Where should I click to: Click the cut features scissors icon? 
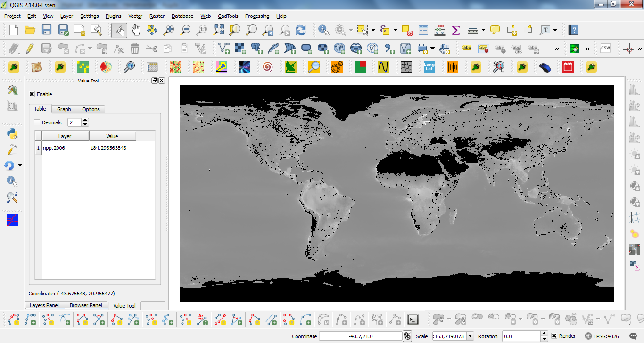[x=151, y=48]
